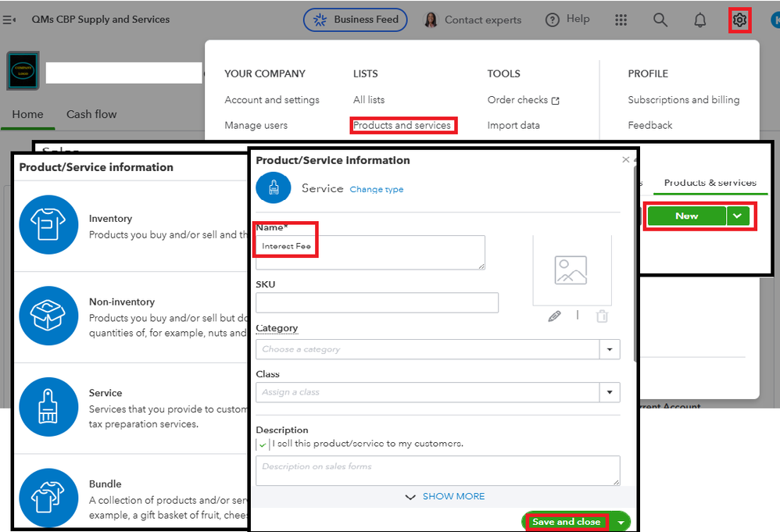Click the green New button

[x=686, y=216]
